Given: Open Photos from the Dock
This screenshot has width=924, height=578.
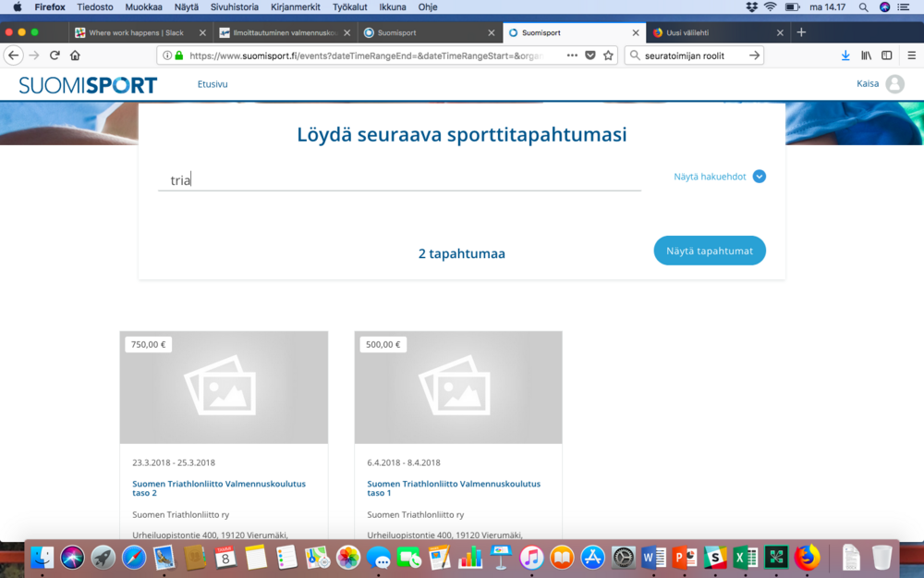Looking at the screenshot, I should (x=348, y=558).
